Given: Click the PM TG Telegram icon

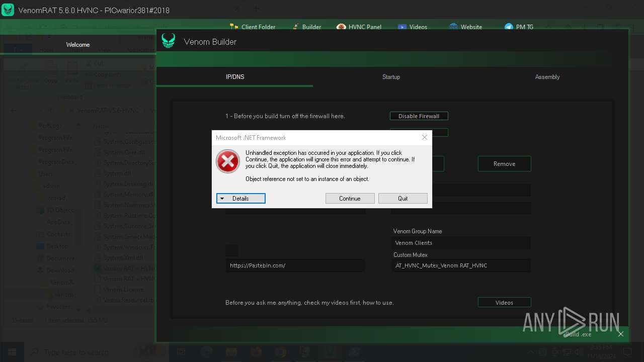Looking at the screenshot, I should click(509, 27).
